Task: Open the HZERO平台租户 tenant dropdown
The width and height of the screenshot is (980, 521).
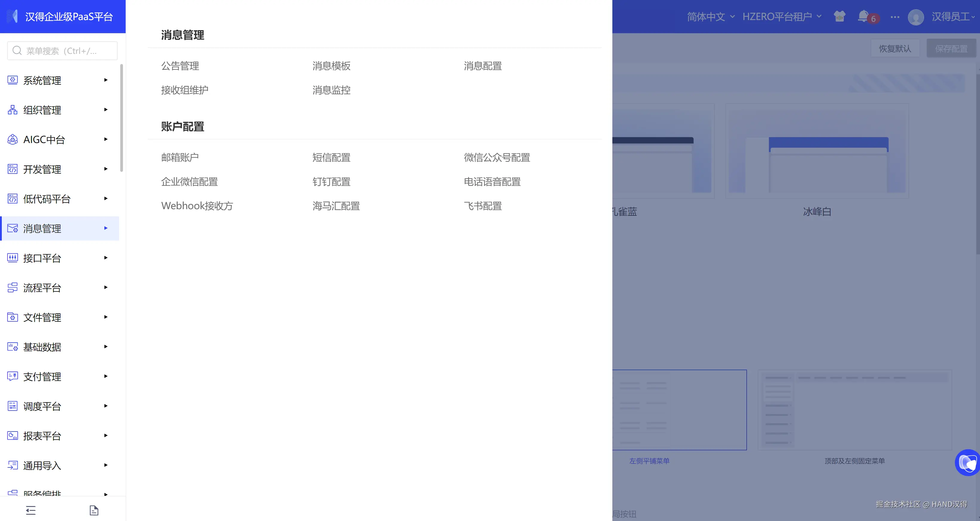Action: (x=782, y=17)
